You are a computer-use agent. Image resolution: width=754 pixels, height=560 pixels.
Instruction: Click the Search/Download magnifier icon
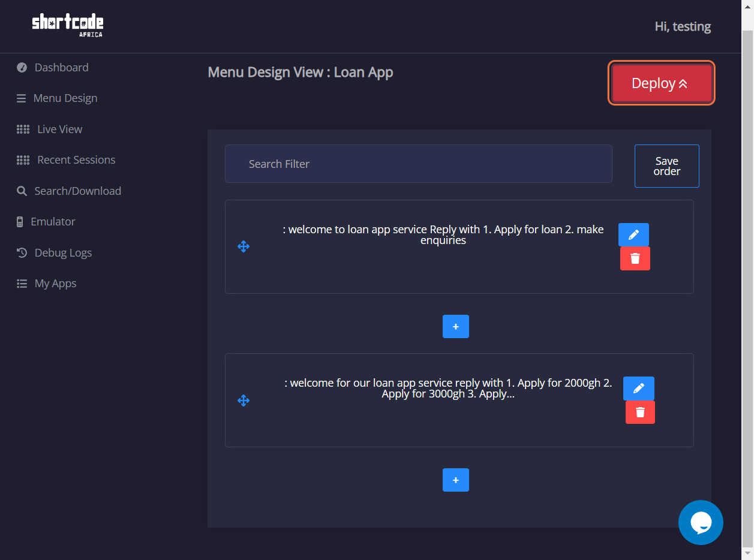pos(22,191)
